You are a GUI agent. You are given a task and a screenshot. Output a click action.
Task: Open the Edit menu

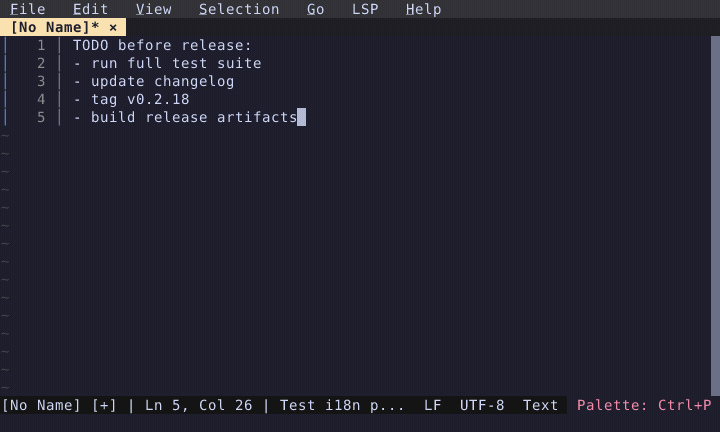90,9
